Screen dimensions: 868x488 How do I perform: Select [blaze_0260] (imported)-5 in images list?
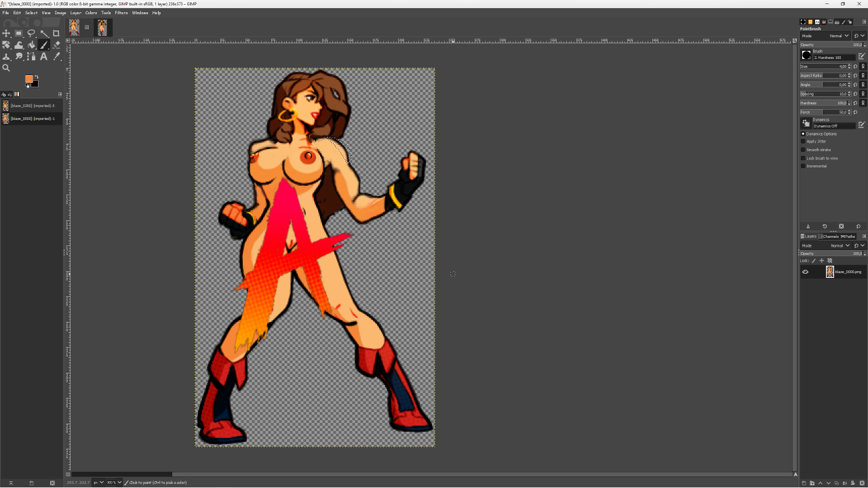click(31, 106)
